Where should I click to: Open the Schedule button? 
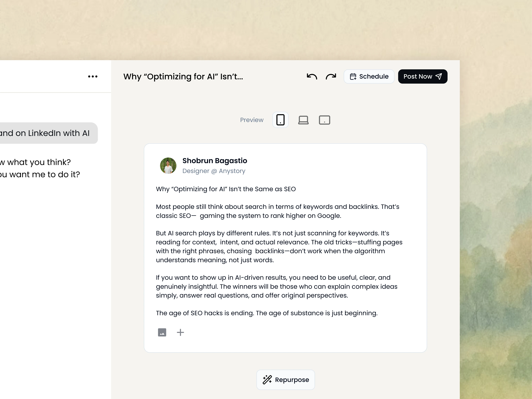tap(369, 76)
